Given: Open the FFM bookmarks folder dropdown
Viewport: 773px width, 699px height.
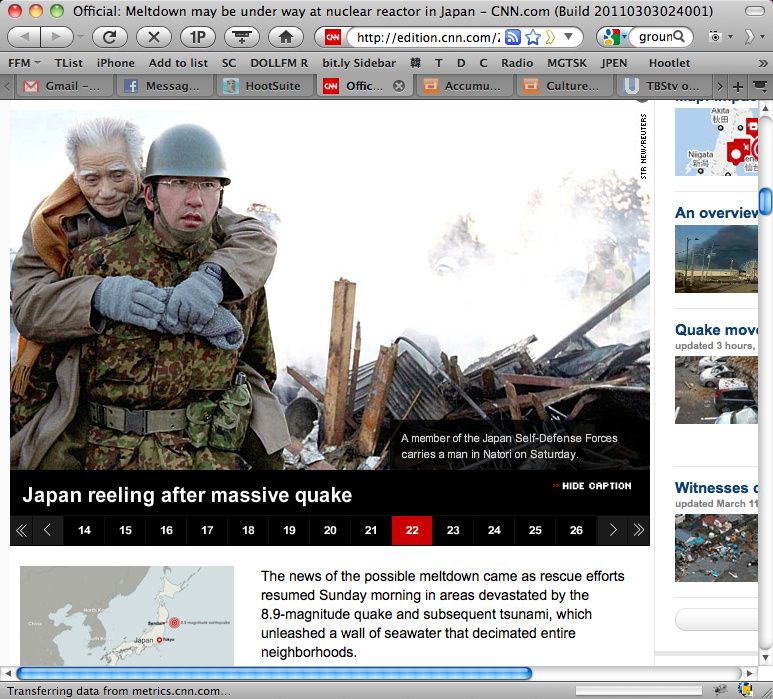Looking at the screenshot, I should 24,62.
